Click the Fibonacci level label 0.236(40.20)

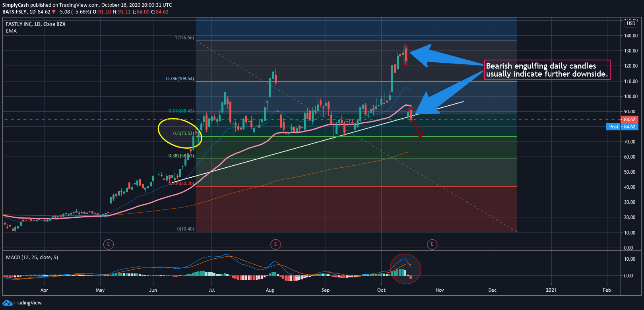(181, 184)
